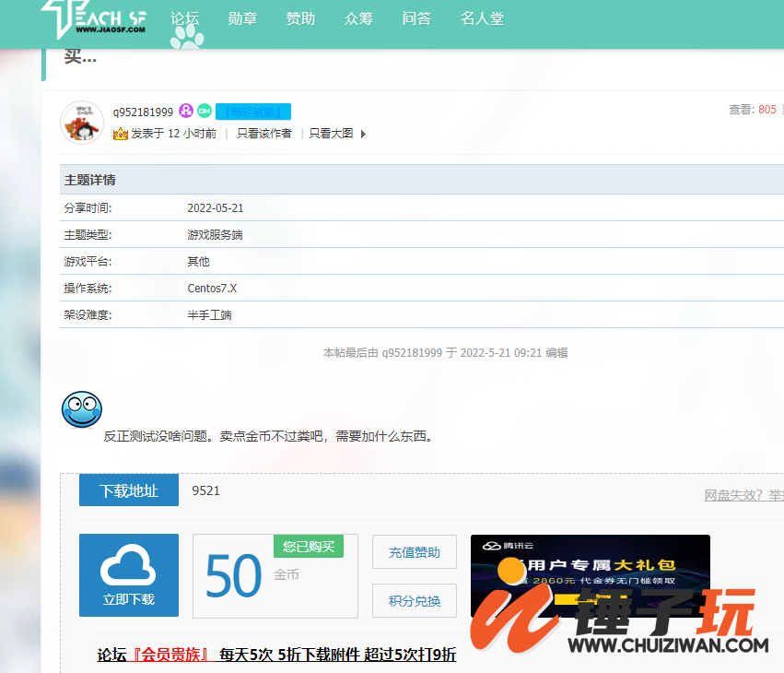The image size is (784, 673).
Task: Click the 50 金币 price box
Action: pyautogui.click(x=275, y=576)
